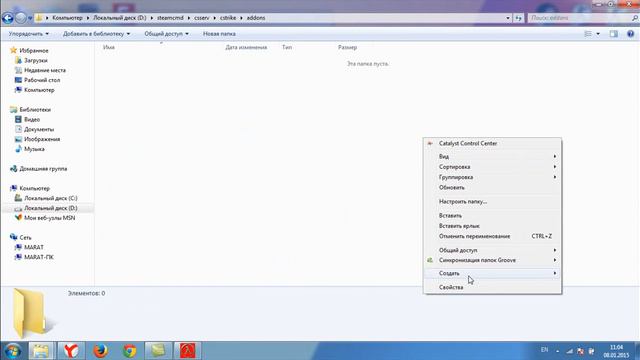This screenshot has height=360, width=640.
Task: Change view using the view icon
Action: [588, 34]
